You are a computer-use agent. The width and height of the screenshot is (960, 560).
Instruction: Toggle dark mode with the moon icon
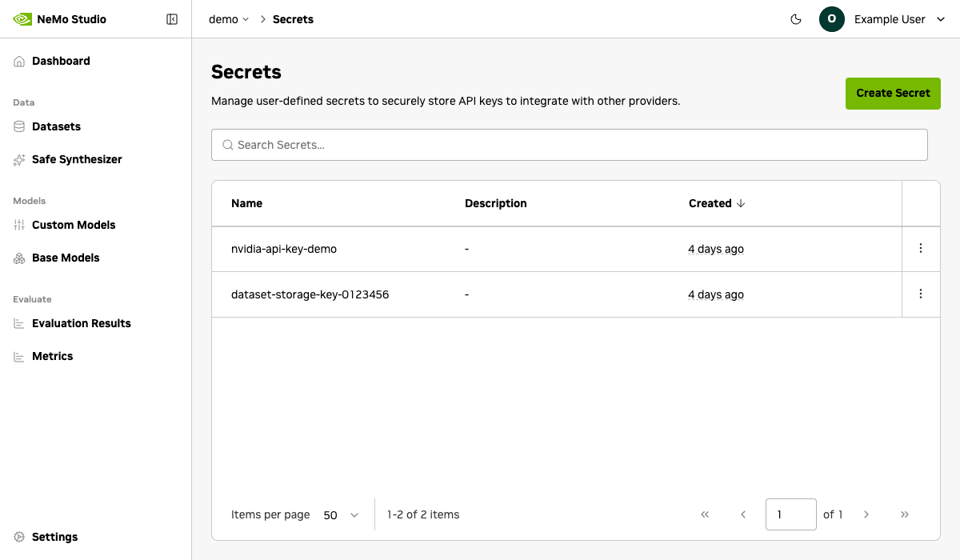(796, 19)
